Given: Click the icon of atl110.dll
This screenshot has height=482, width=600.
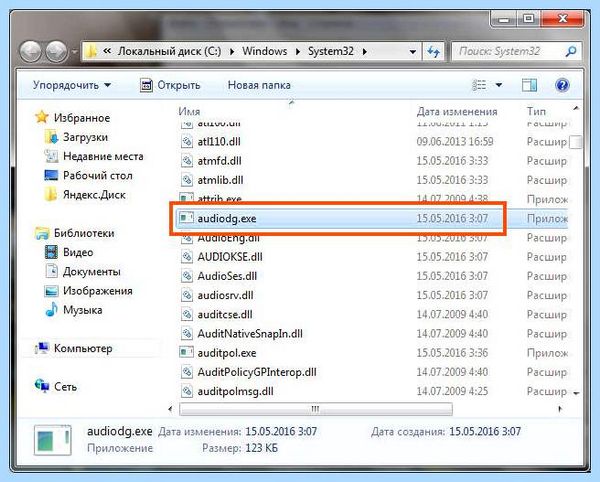Looking at the screenshot, I should pyautogui.click(x=186, y=141).
